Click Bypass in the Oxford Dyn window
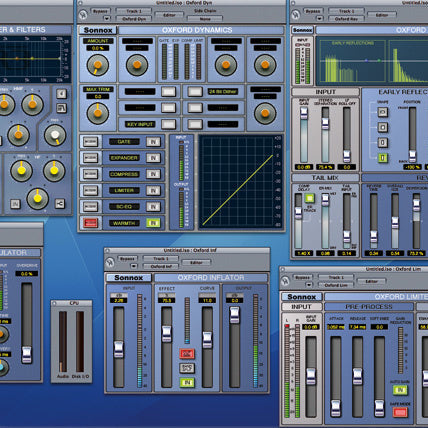 pyautogui.click(x=100, y=11)
